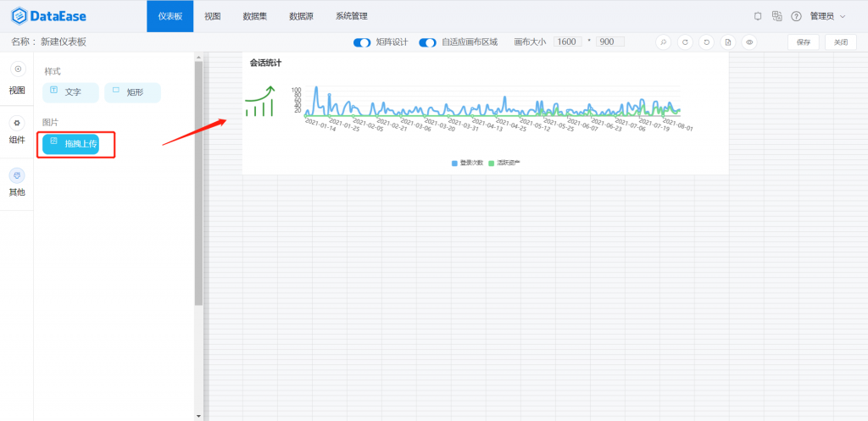Select the 视图 sidebar icon
This screenshot has width=868, height=421.
point(18,69)
